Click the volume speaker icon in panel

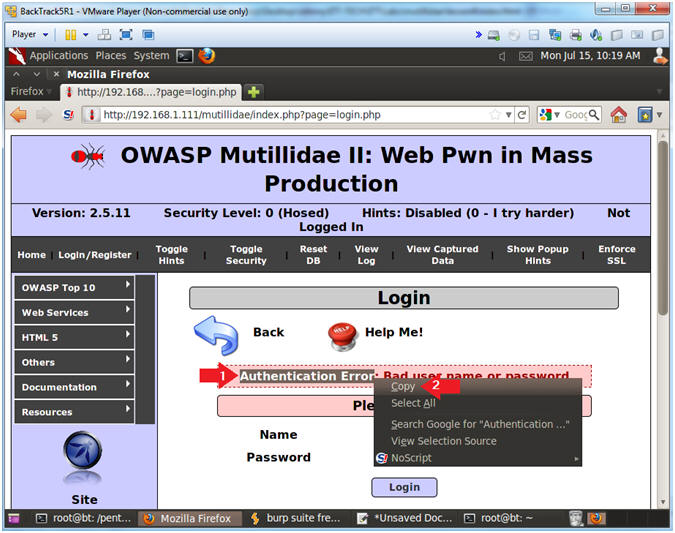tap(502, 56)
